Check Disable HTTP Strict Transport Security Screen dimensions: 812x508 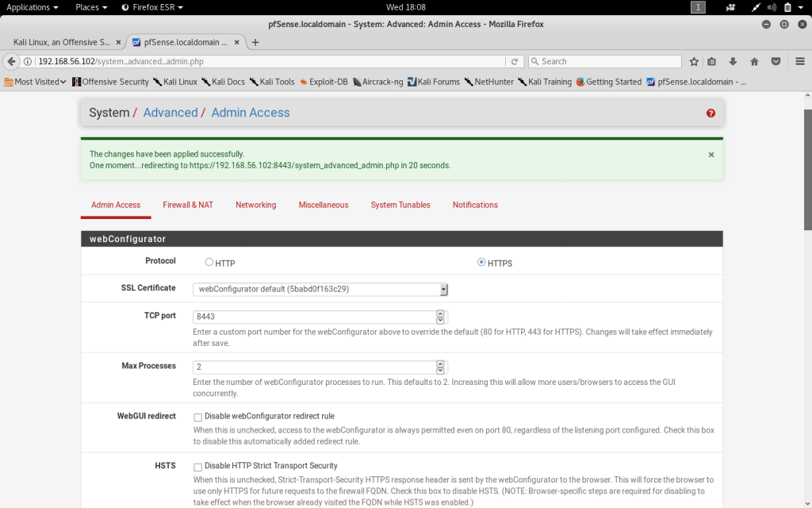[x=198, y=467]
